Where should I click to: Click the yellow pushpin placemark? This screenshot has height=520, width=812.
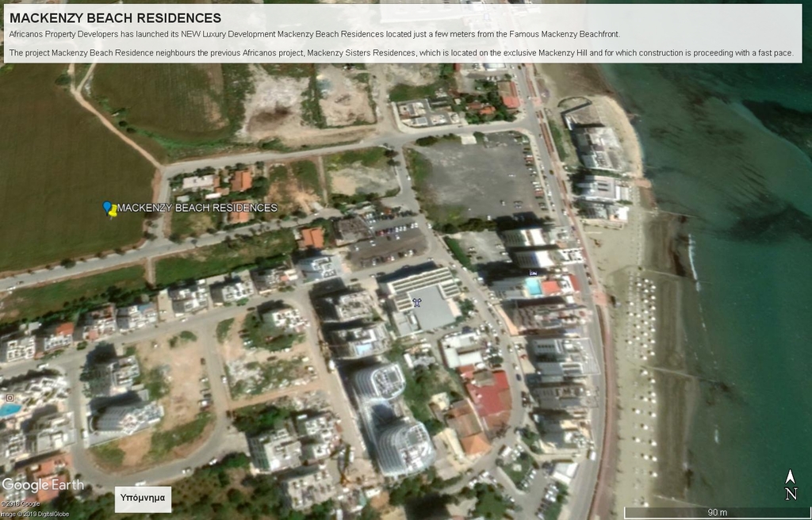pos(113,211)
